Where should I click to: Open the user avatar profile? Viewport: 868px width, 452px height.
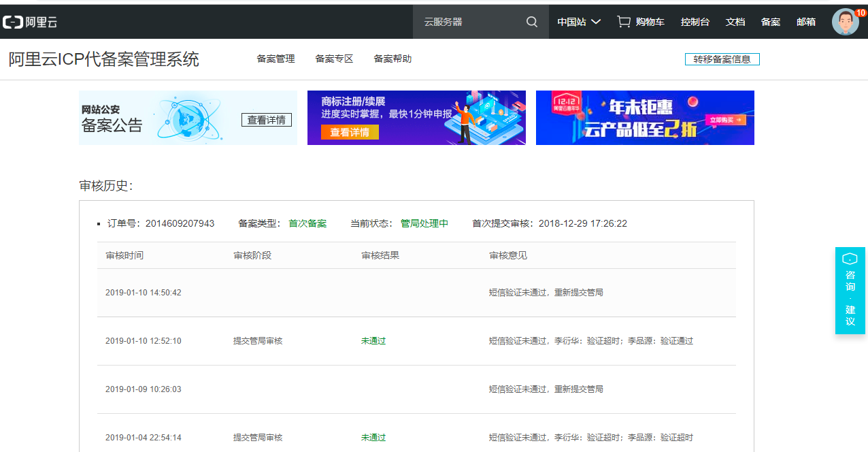coord(845,22)
